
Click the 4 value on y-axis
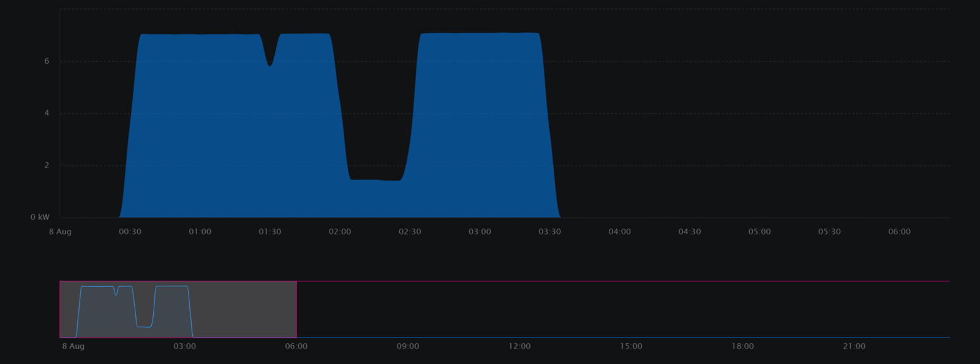click(47, 113)
